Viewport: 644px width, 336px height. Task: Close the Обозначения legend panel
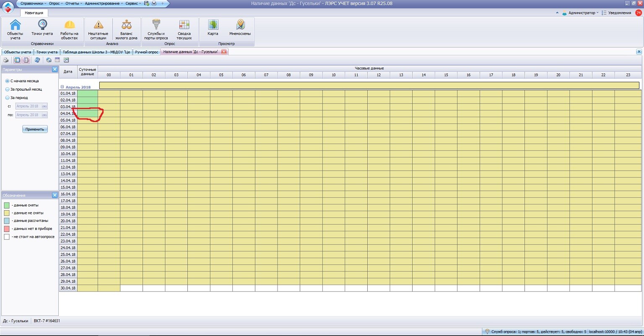55,195
